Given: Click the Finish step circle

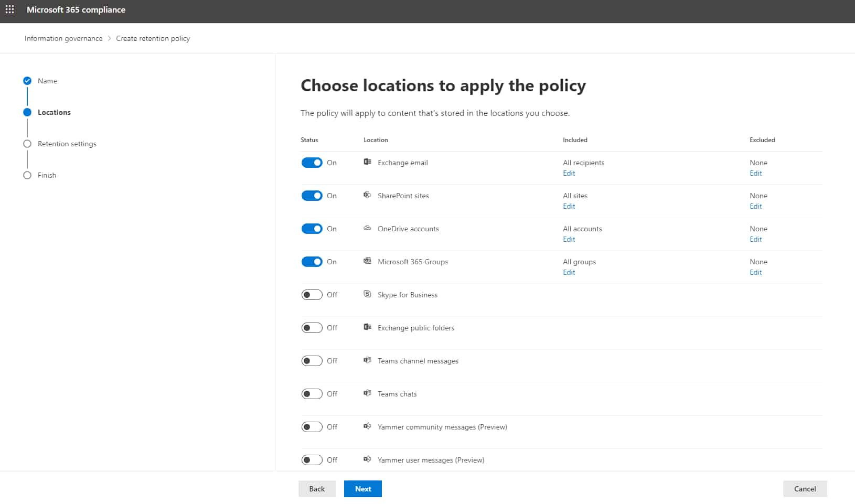Looking at the screenshot, I should click(x=27, y=175).
